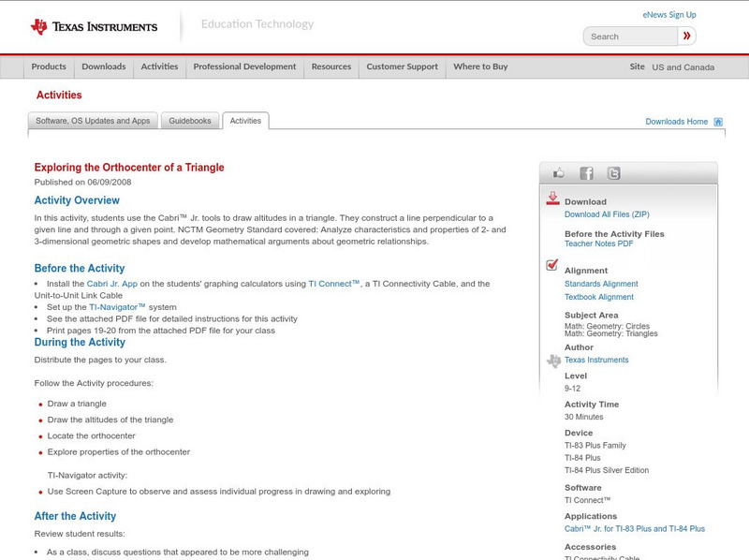Open the Textbook Alignment link
749x560 pixels.
[599, 297]
